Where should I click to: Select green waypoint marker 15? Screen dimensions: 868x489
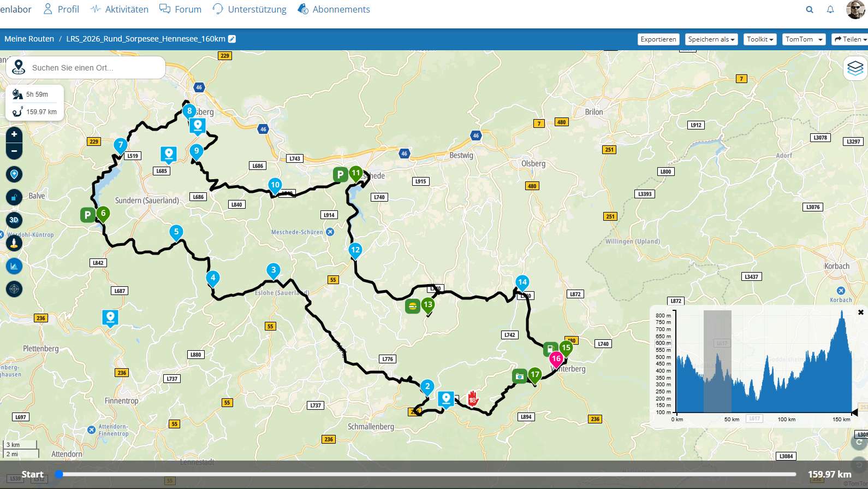point(566,349)
